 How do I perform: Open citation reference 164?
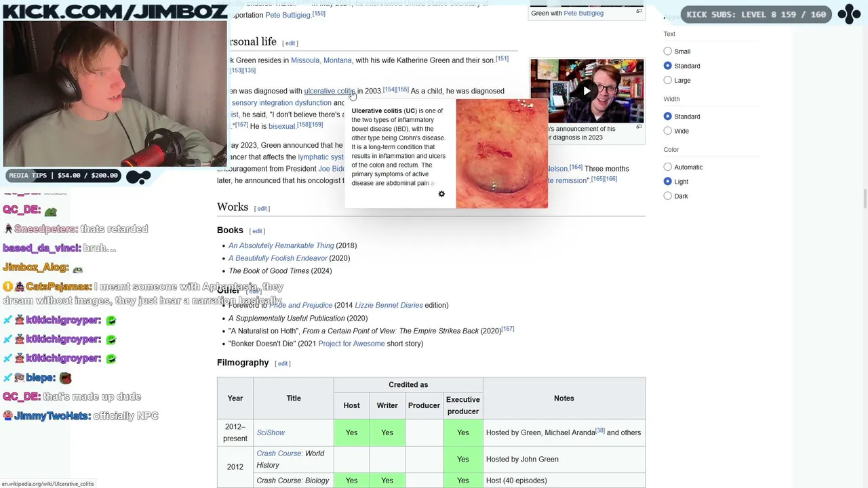[x=576, y=167]
